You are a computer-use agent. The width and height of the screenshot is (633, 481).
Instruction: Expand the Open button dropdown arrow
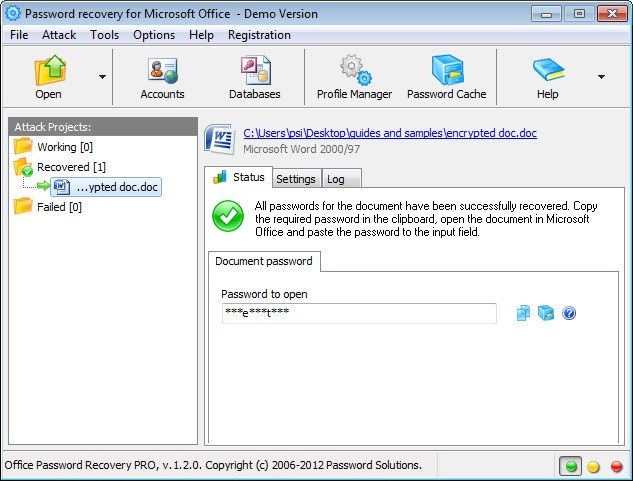coord(103,77)
